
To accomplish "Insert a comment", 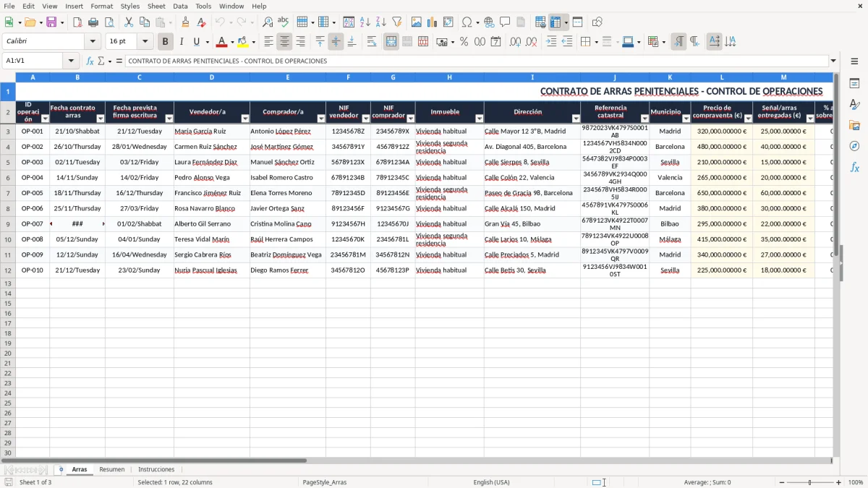I will (505, 22).
